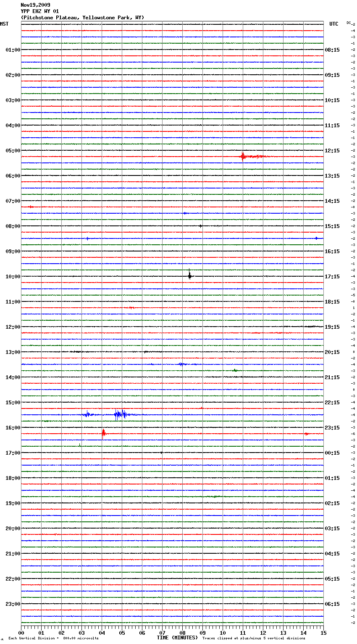
Task: Click x-axis minute tick label 00
Action: coord(21,633)
